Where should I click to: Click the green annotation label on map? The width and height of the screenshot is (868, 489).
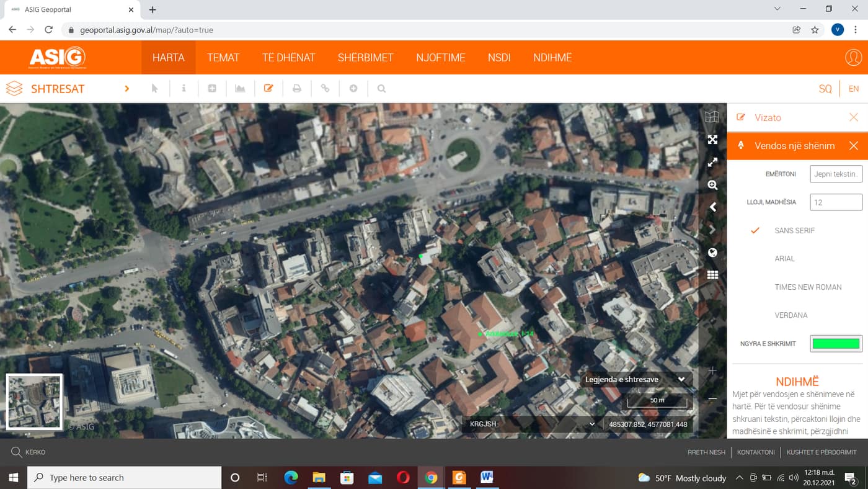point(508,334)
